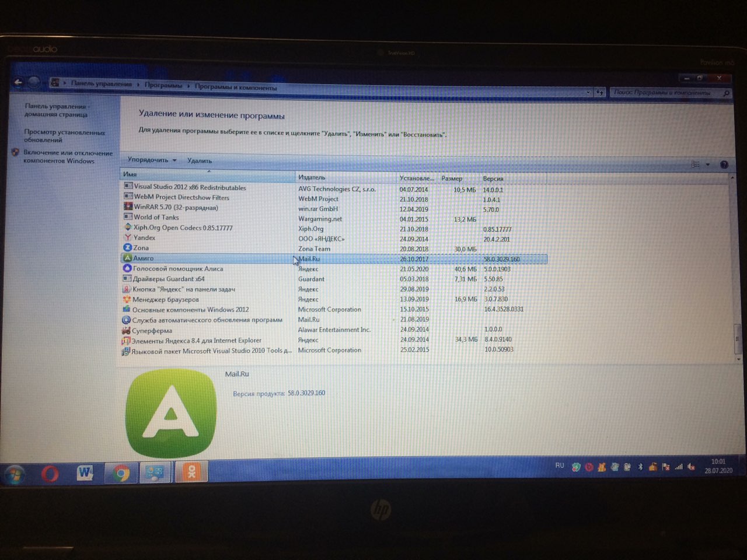The width and height of the screenshot is (747, 560).
Task: Click the Zona program icon in the list
Action: (128, 247)
